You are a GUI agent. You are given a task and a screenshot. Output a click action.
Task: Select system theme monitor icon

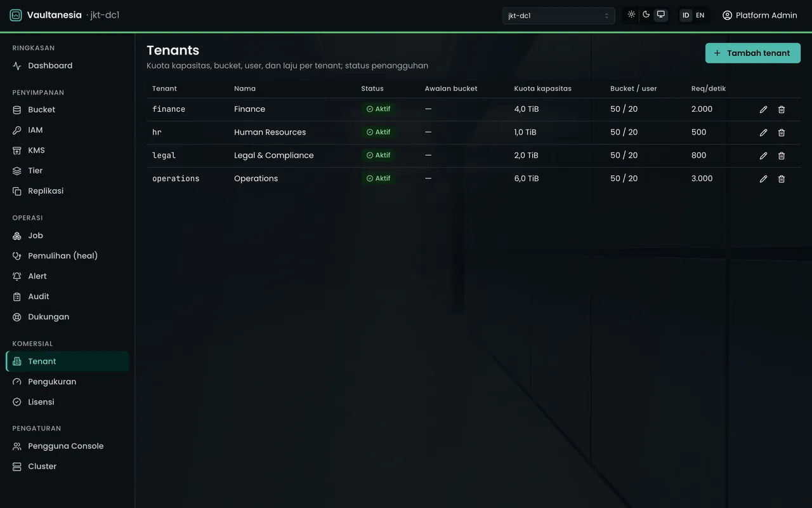click(660, 15)
